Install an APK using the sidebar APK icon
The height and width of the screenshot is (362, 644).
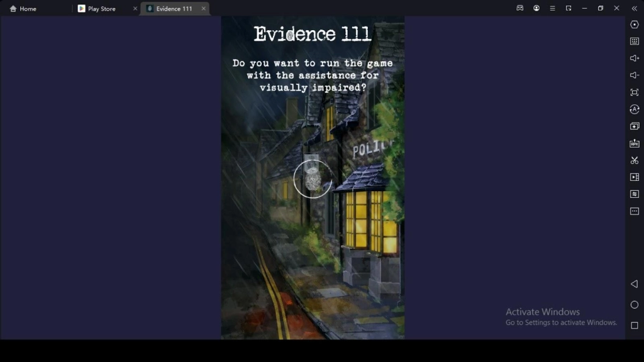tap(634, 143)
